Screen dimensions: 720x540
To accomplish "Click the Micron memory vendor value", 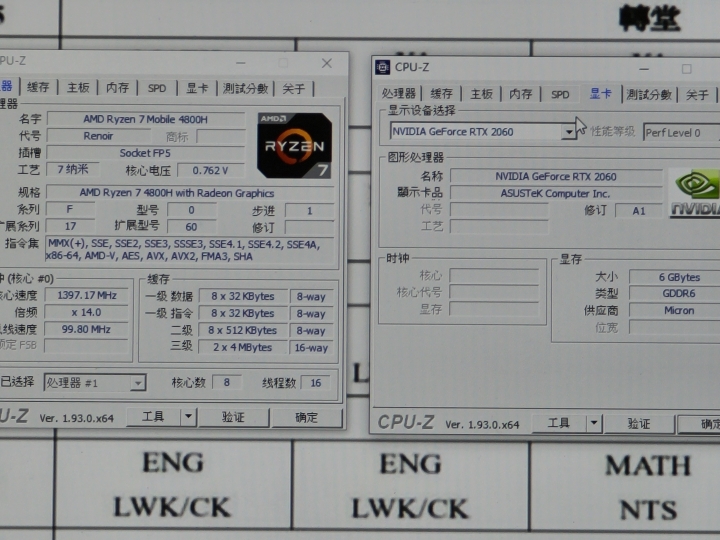I will tap(675, 310).
